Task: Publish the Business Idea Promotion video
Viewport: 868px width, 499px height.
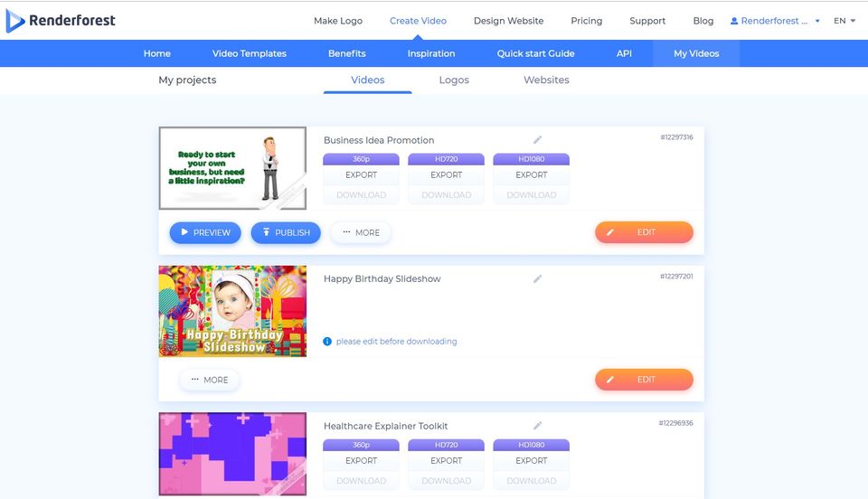Action: coord(286,233)
